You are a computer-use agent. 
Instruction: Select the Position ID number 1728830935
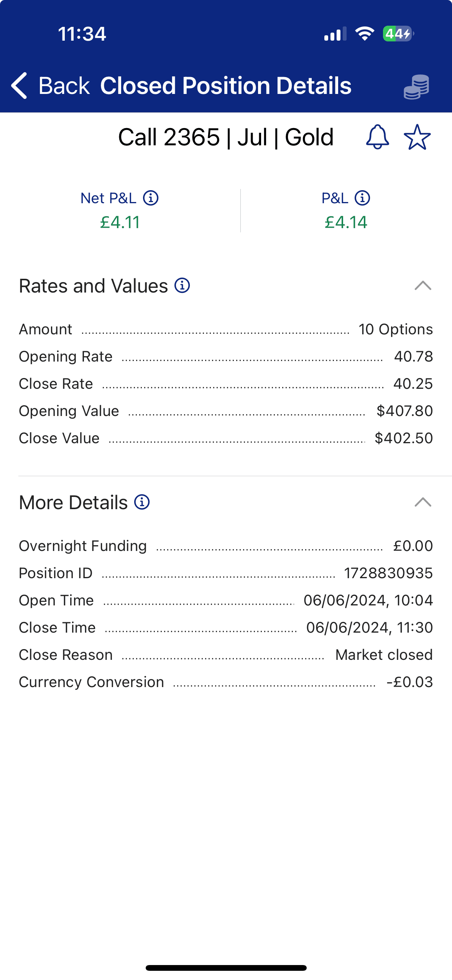point(388,573)
